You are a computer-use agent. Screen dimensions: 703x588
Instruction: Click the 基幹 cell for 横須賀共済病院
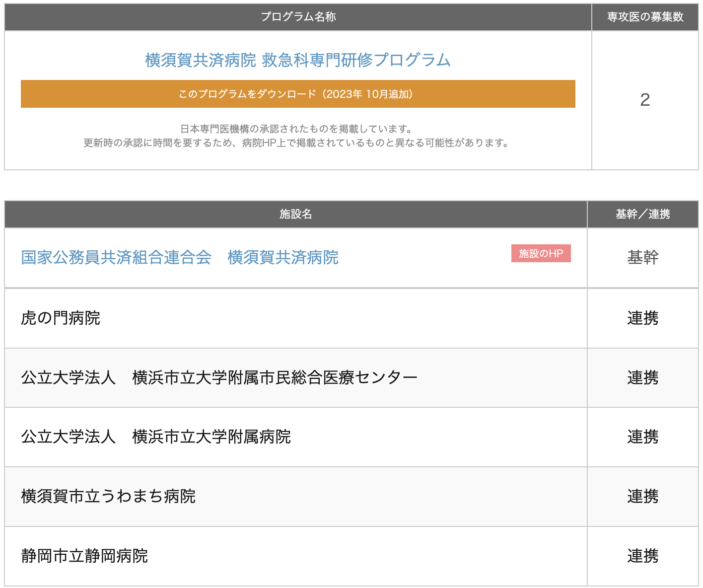click(643, 258)
